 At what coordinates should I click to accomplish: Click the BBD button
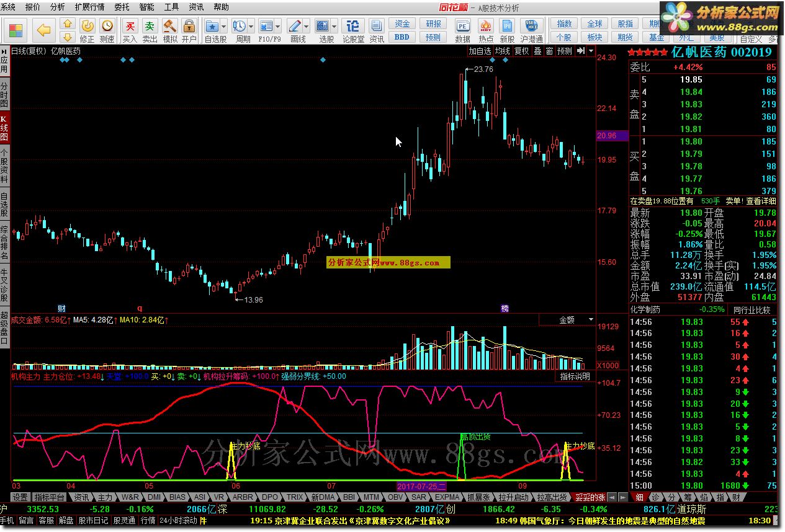[402, 37]
